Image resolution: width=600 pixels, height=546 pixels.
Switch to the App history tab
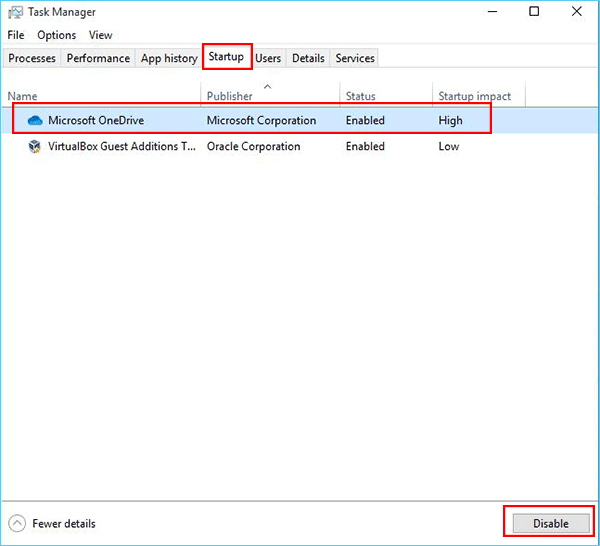pyautogui.click(x=169, y=58)
